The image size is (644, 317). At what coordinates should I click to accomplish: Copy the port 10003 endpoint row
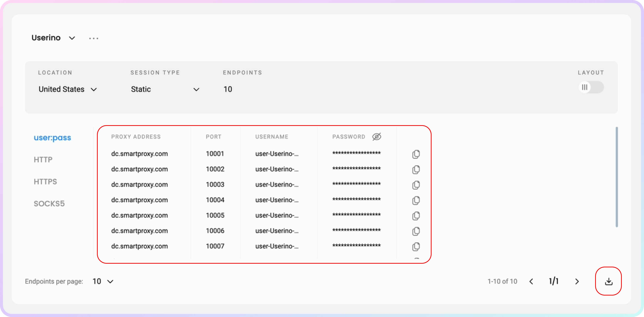(x=416, y=185)
